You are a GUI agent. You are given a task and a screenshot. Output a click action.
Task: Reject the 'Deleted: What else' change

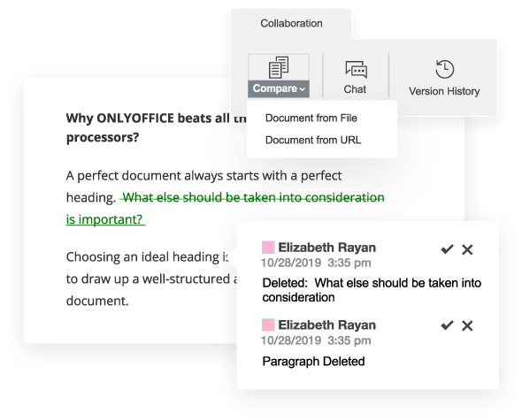point(467,249)
